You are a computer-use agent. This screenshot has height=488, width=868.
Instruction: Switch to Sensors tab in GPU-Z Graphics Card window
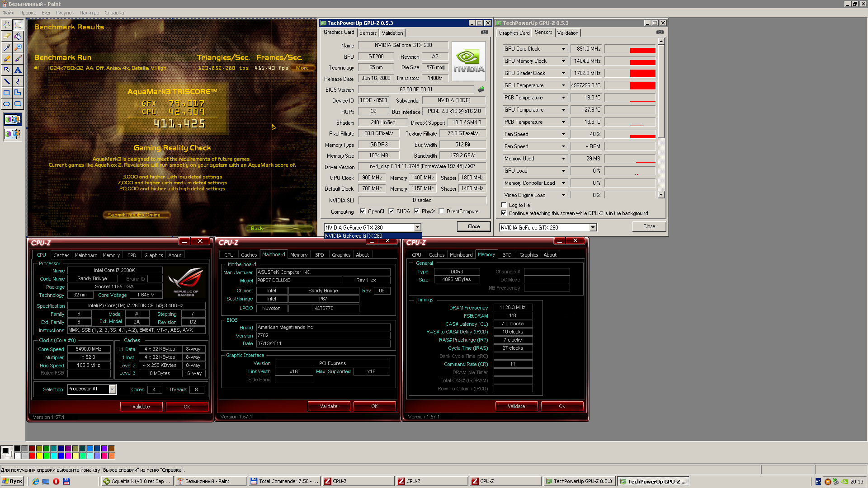click(x=368, y=33)
